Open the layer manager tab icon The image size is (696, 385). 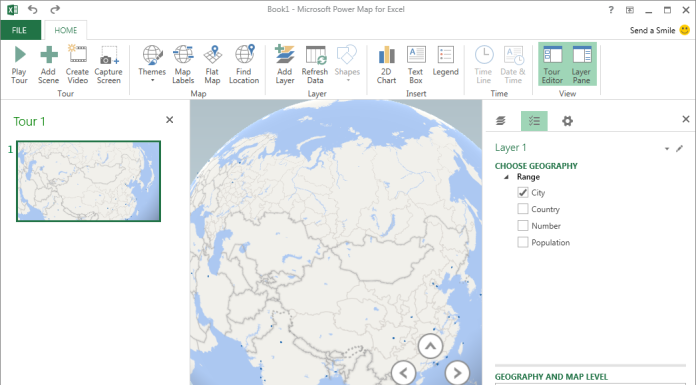click(501, 121)
